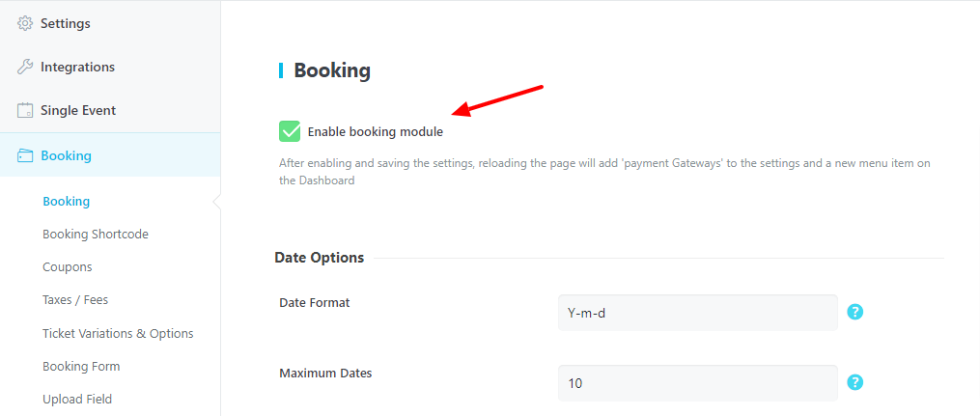The height and width of the screenshot is (416, 980).
Task: Open Ticket Variations & Options submenu
Action: click(x=118, y=334)
